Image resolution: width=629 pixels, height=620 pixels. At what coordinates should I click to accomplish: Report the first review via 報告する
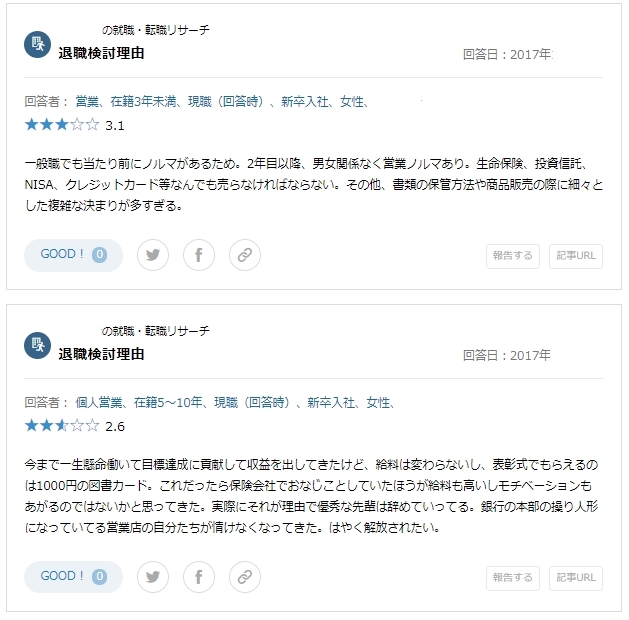513,256
